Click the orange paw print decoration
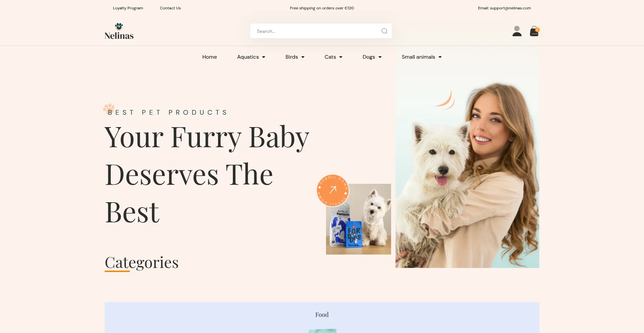Viewport: 644px width, 333px height. tap(109, 109)
